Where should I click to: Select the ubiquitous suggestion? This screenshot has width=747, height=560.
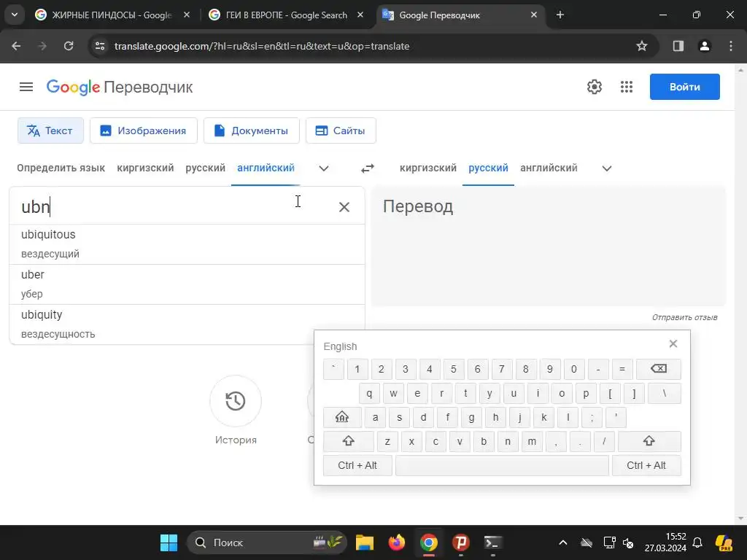coord(187,244)
